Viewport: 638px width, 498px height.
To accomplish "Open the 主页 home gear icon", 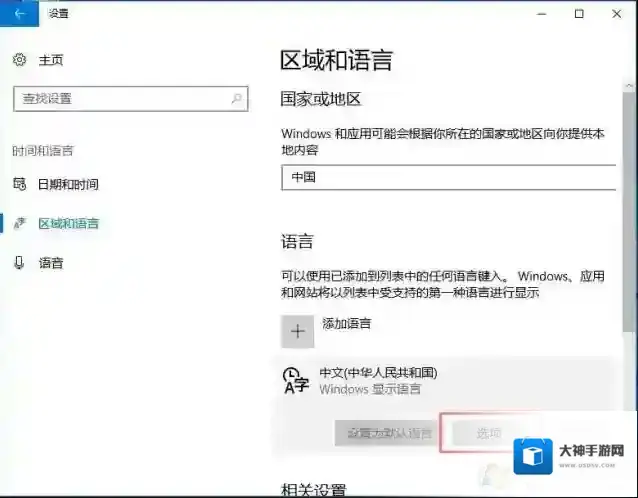I will (x=20, y=60).
